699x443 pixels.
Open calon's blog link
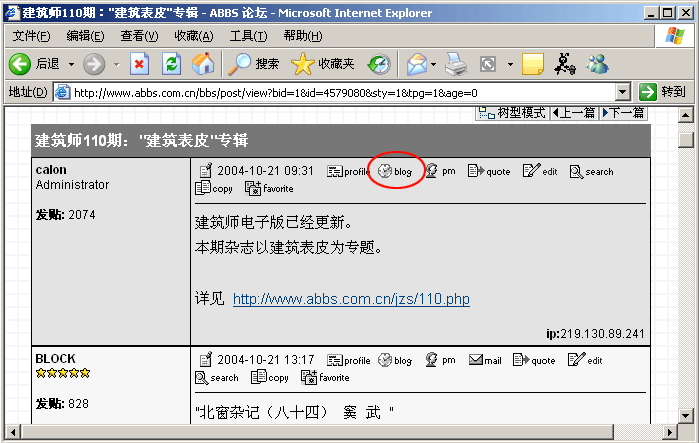395,172
